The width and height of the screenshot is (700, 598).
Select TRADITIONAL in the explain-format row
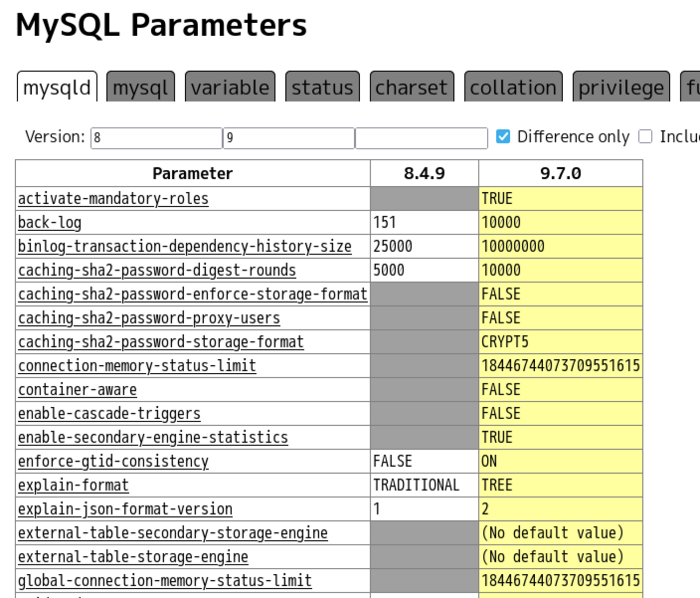[x=416, y=485]
